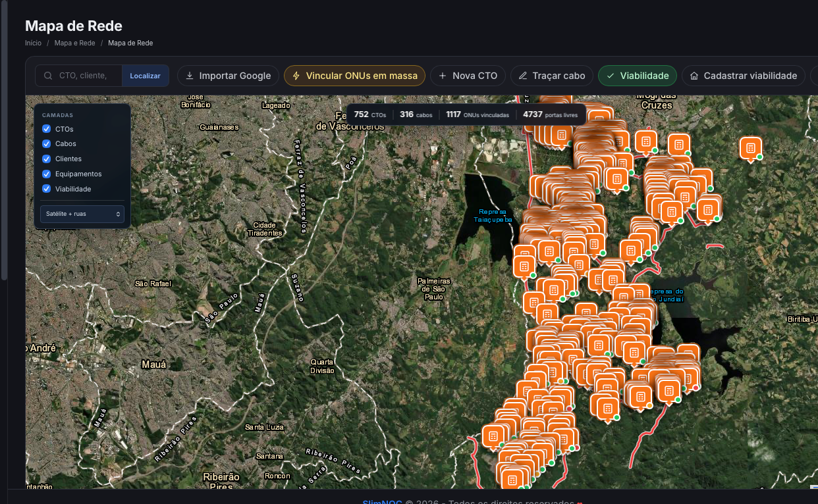Click the Importar Google button
This screenshot has width=818, height=504.
coord(228,76)
